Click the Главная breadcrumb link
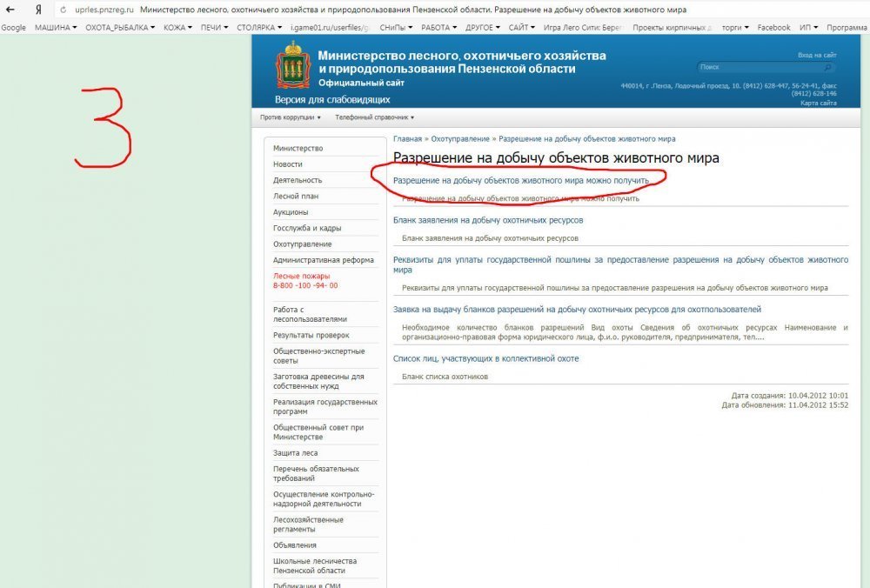This screenshot has height=588, width=870. 407,139
